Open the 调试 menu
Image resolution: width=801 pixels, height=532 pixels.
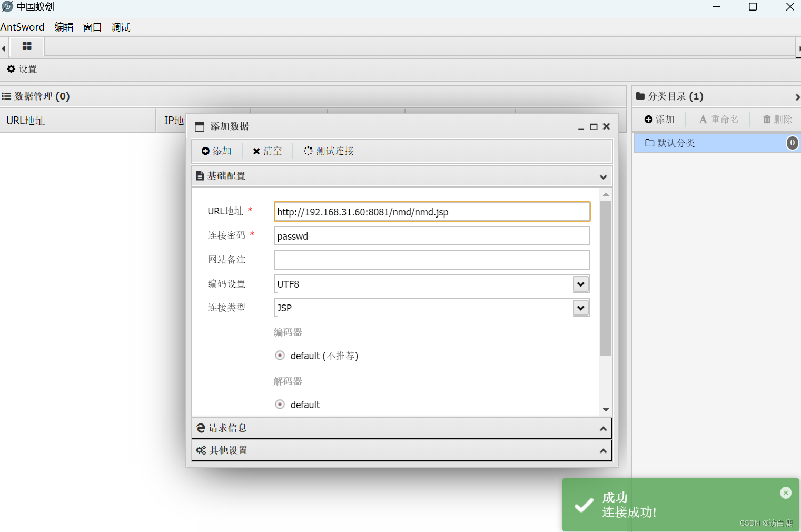120,27
